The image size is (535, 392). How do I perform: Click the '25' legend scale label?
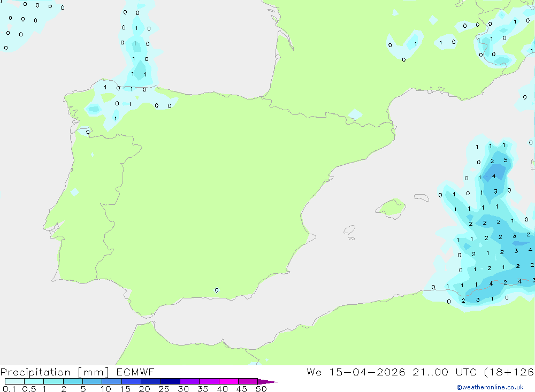tap(164, 389)
